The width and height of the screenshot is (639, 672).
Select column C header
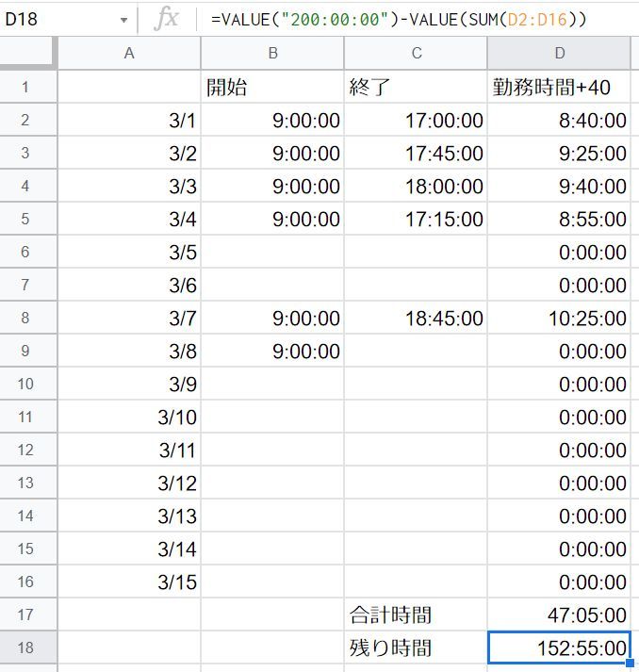coord(416,54)
